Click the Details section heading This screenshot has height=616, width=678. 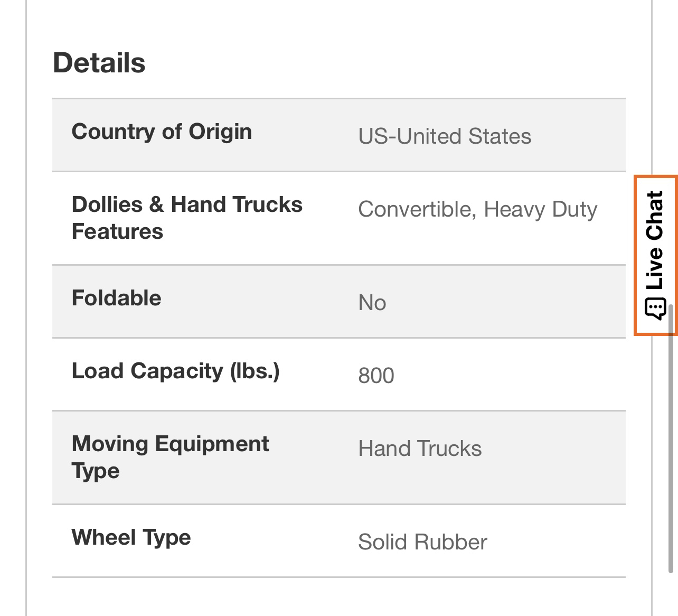[99, 63]
